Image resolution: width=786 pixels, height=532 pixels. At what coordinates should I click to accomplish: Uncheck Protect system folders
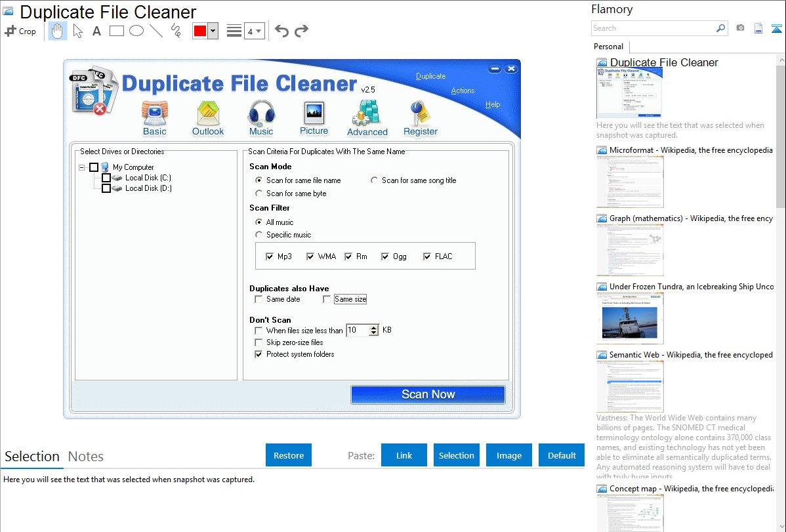[259, 354]
